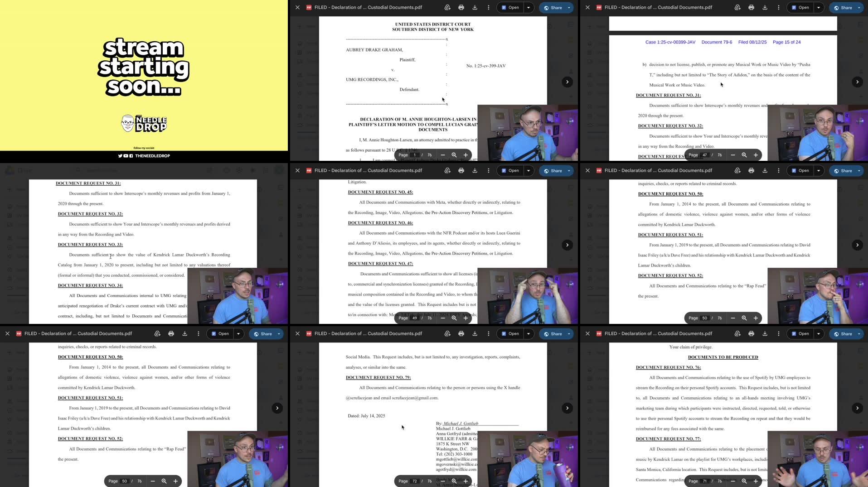This screenshot has width=868, height=487.
Task: Expand Open with dropdown in page 47 viewer
Action: click(x=819, y=8)
